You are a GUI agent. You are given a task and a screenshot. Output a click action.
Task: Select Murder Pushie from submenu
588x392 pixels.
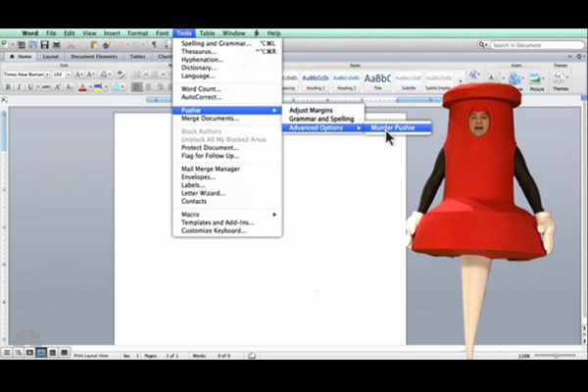pyautogui.click(x=392, y=127)
